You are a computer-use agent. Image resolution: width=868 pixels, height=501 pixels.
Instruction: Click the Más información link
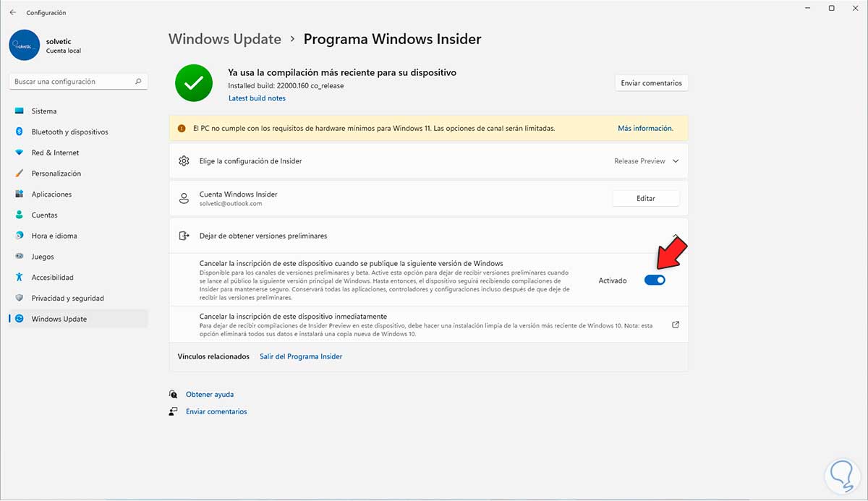coord(645,128)
